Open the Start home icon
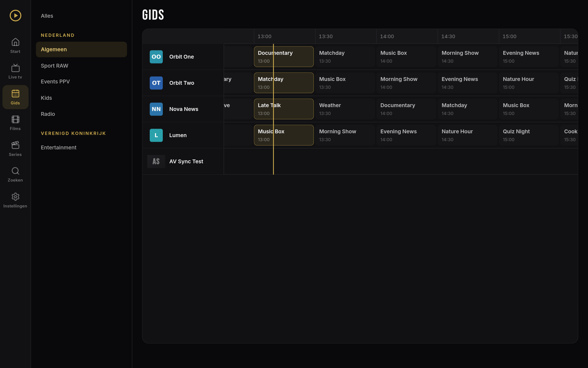This screenshot has width=588, height=368. click(x=16, y=42)
